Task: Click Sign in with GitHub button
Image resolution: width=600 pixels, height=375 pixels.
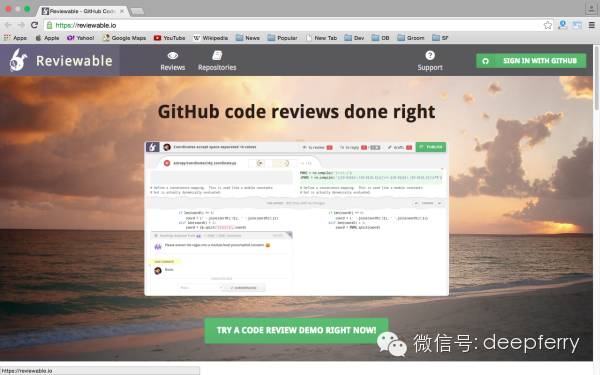Action: (531, 61)
